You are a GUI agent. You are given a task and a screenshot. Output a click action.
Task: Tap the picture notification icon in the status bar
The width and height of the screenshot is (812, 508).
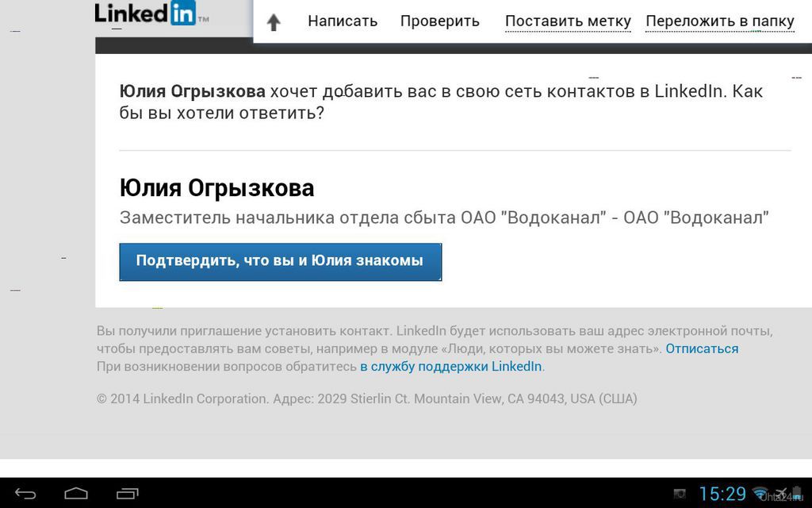680,494
